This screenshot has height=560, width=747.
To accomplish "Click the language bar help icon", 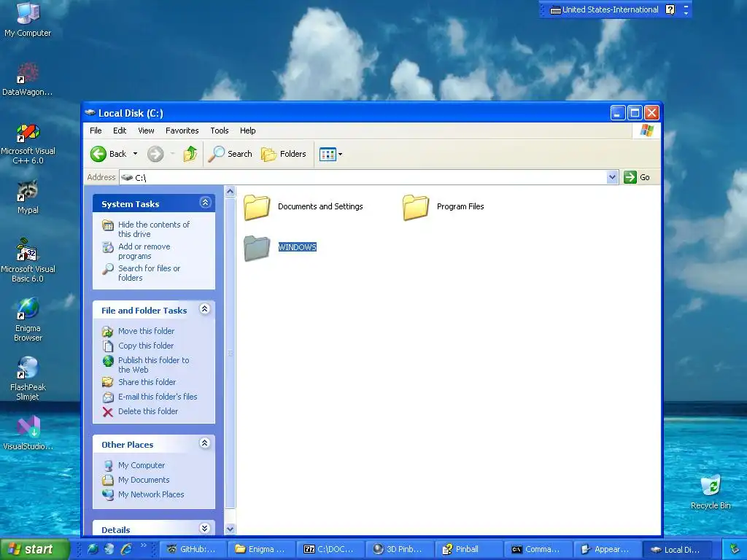I will pyautogui.click(x=670, y=9).
